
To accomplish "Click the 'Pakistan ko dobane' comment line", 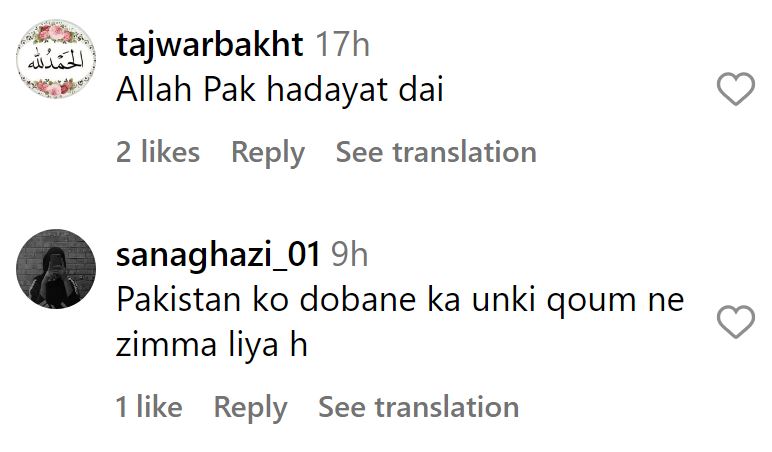I will point(400,300).
